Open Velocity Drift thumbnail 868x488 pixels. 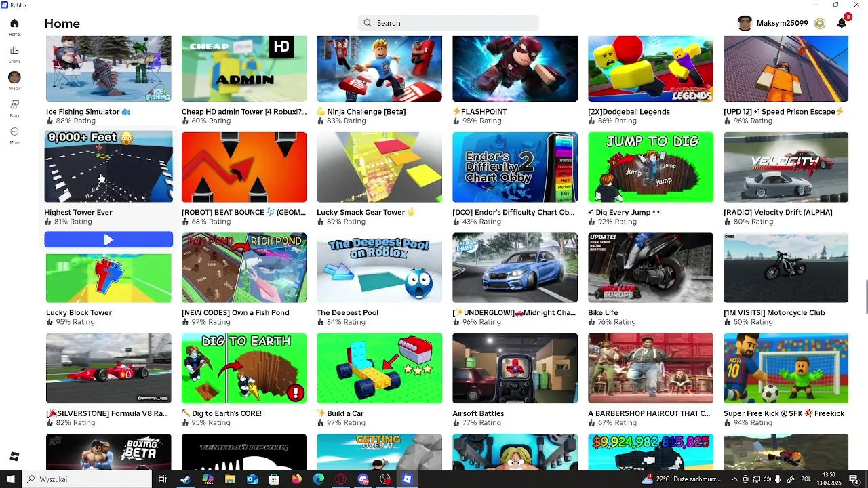point(786,167)
